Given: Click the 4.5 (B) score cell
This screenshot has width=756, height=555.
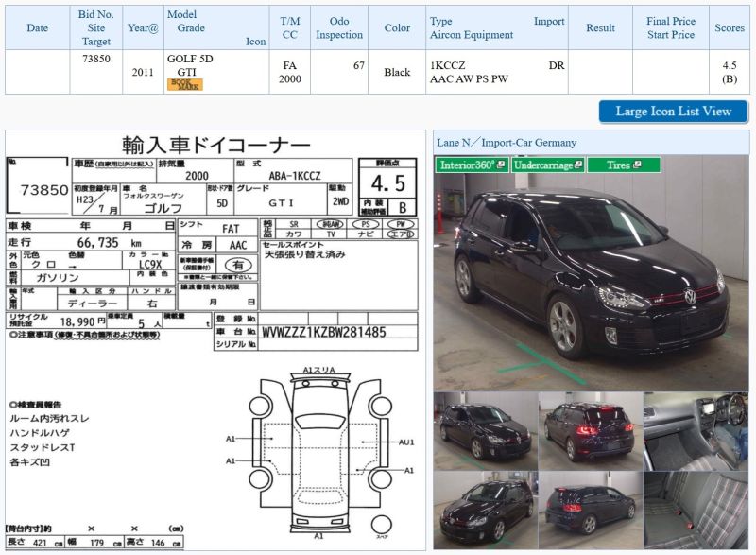Looking at the screenshot, I should (730, 72).
